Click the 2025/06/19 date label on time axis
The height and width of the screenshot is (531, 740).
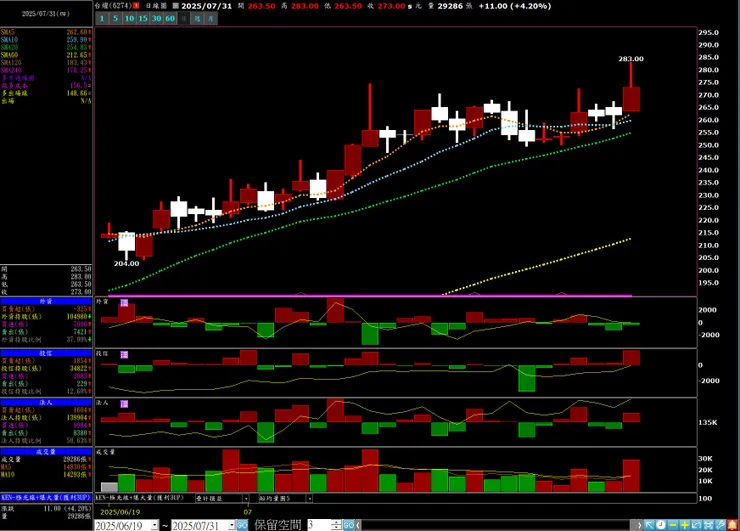click(x=120, y=512)
